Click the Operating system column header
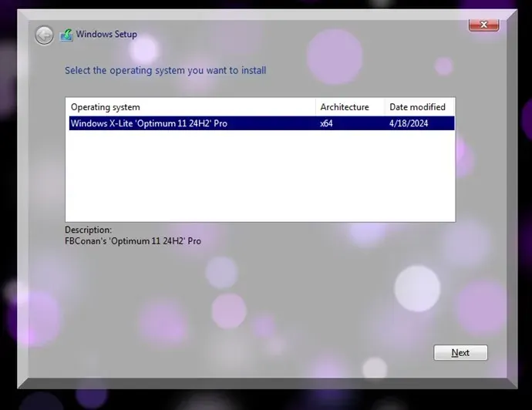The image size is (532, 410). 190,107
